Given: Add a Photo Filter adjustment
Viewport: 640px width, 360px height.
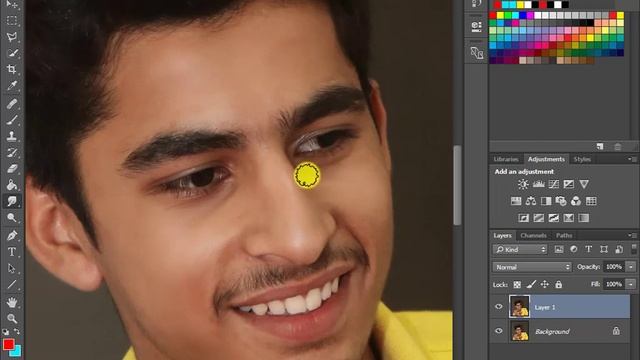Looking at the screenshot, I should (x=561, y=201).
